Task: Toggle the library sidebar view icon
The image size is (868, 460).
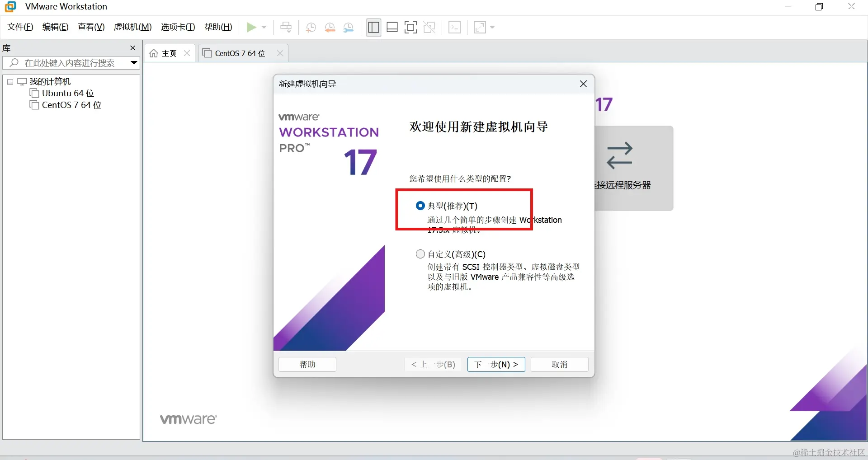Action: (373, 28)
